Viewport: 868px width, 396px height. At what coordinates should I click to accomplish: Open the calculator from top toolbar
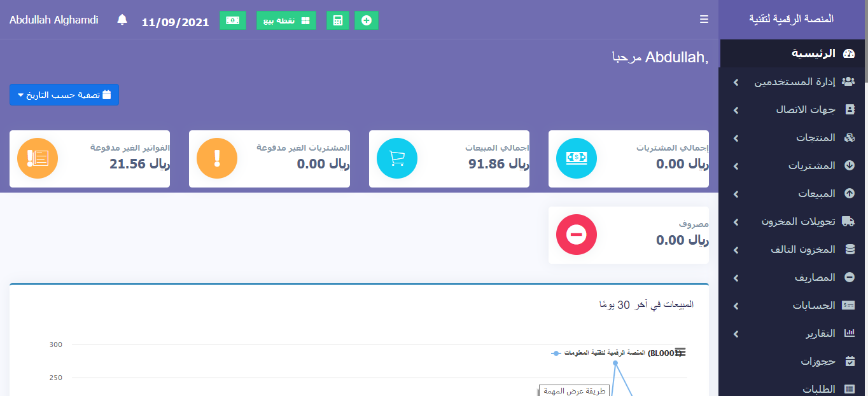click(337, 20)
